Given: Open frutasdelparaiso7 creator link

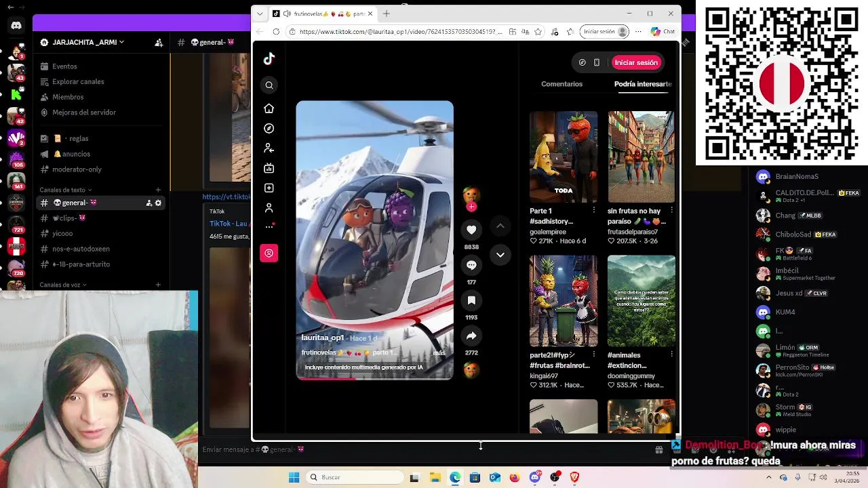Looking at the screenshot, I should coord(633,232).
